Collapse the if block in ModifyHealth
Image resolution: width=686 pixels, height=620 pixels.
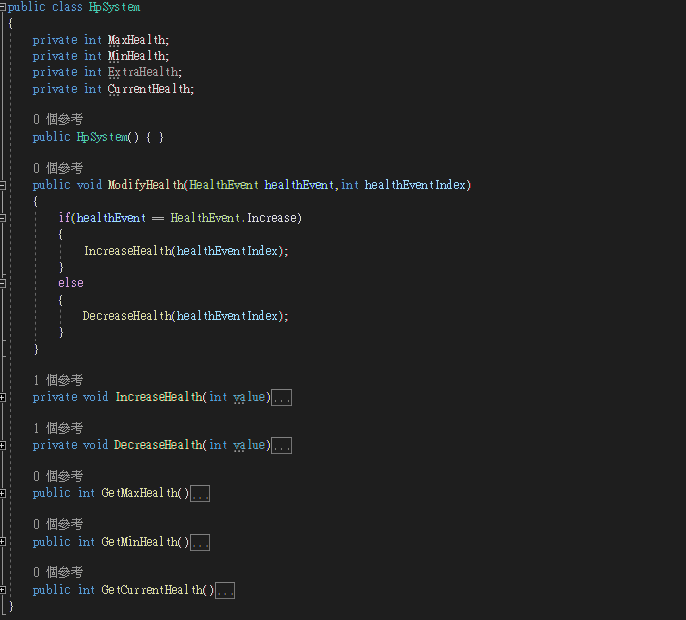(3, 218)
